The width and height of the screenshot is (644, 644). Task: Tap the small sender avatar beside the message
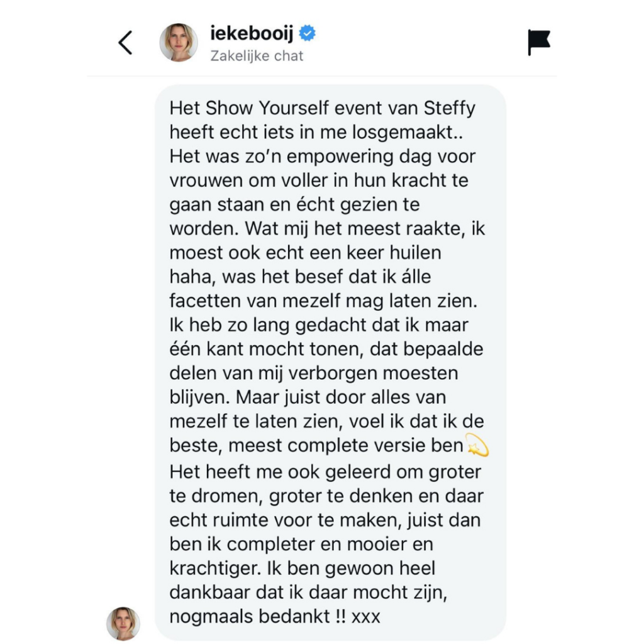tap(123, 623)
